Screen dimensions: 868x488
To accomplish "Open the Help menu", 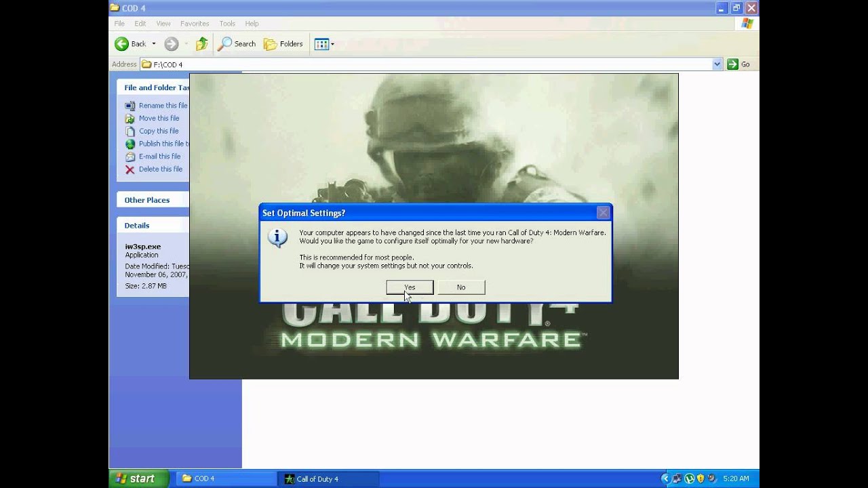I will pos(252,24).
